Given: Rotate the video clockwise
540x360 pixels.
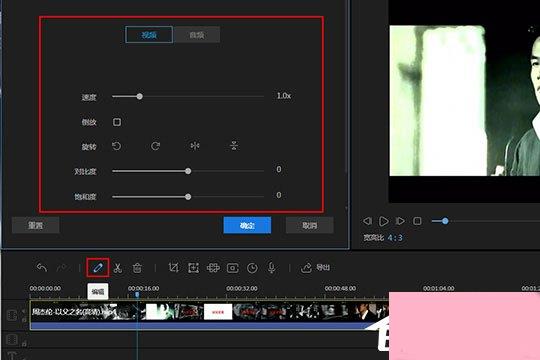Looking at the screenshot, I should 155,146.
